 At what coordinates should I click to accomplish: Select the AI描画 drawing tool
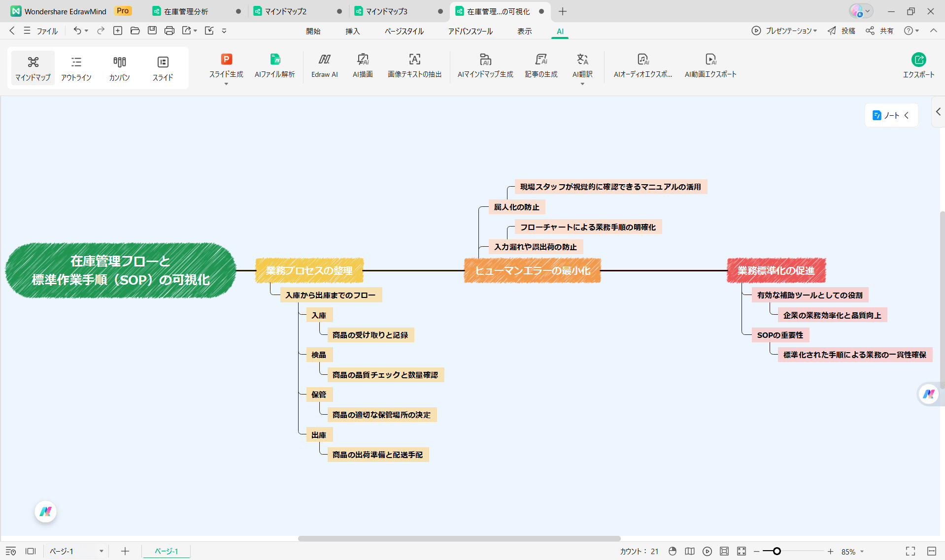click(x=363, y=60)
